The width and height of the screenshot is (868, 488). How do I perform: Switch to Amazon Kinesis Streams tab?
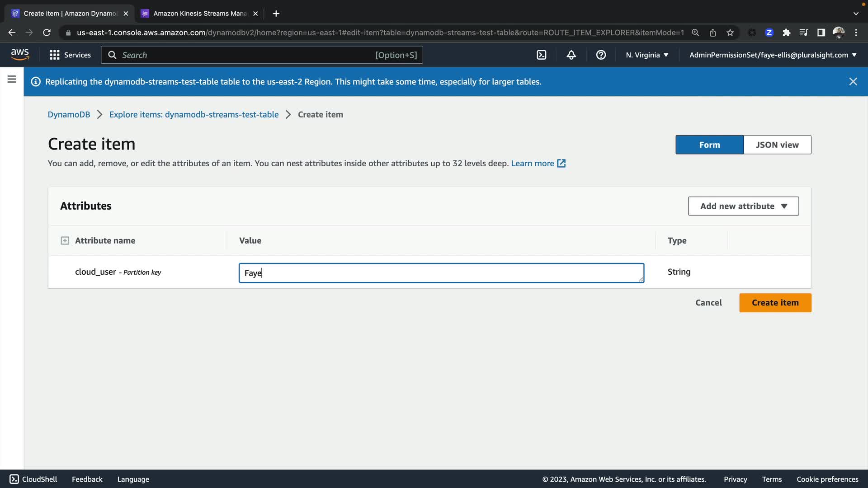tap(199, 14)
